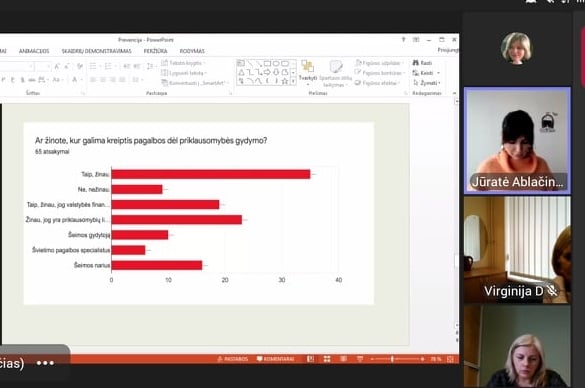
Task: Start slideshow from status bar icon
Action: click(360, 359)
